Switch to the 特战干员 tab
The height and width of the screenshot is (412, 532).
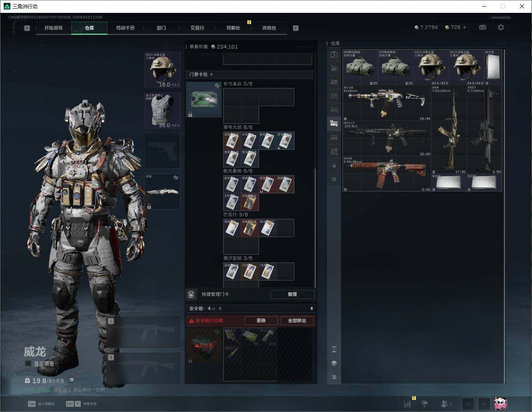(x=125, y=28)
